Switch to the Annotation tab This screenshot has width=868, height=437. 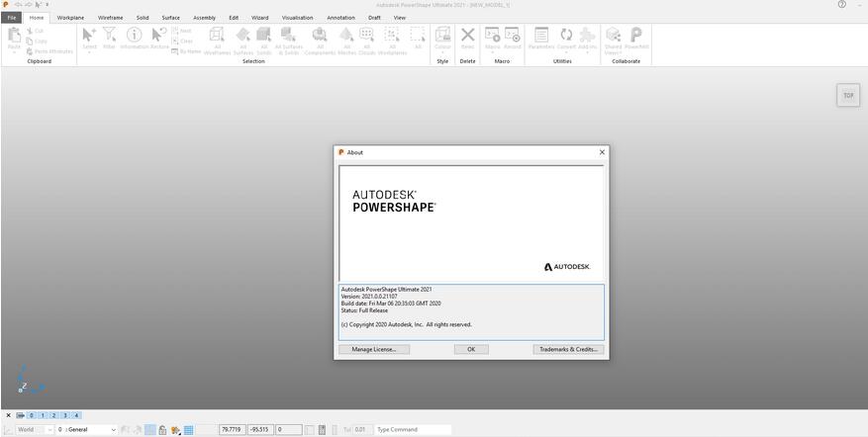(341, 18)
